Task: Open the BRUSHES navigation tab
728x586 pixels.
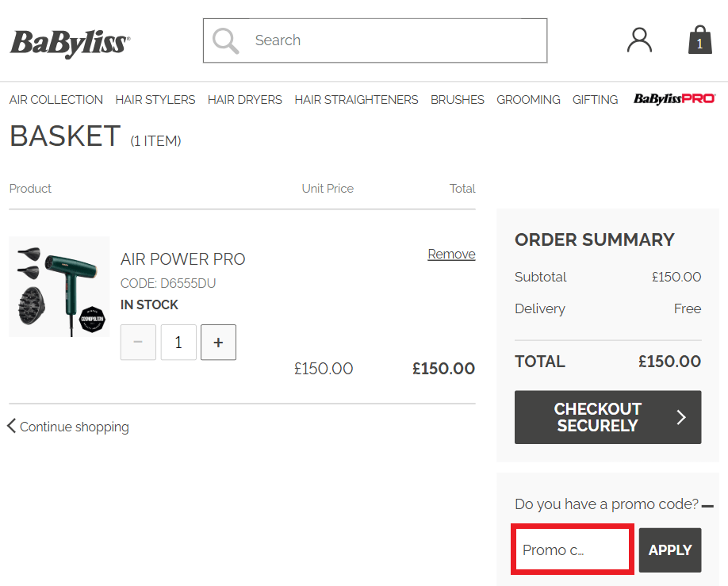Action: [x=458, y=99]
